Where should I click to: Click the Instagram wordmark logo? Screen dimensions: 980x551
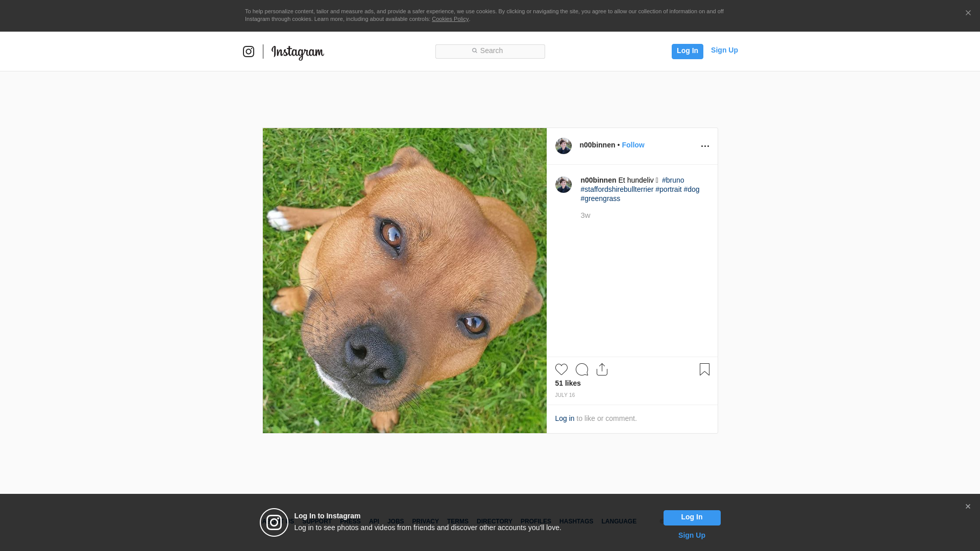[298, 52]
